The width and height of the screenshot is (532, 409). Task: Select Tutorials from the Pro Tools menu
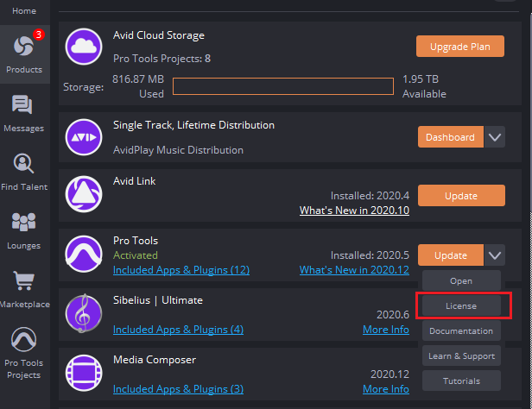coord(461,381)
